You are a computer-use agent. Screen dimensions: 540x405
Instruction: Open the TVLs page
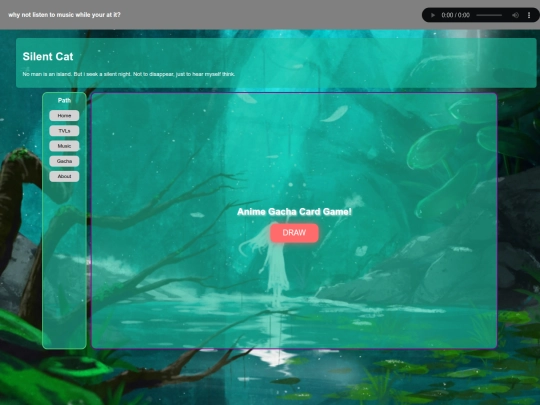coord(64,131)
